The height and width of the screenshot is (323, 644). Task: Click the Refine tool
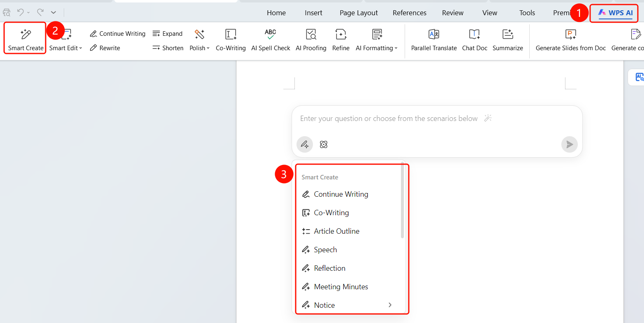(341, 40)
